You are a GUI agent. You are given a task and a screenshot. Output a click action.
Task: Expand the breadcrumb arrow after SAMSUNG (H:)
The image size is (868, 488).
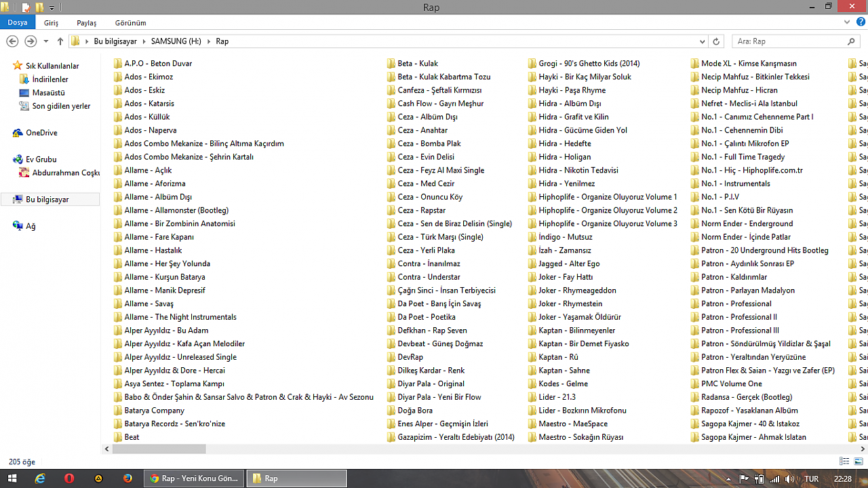click(208, 41)
